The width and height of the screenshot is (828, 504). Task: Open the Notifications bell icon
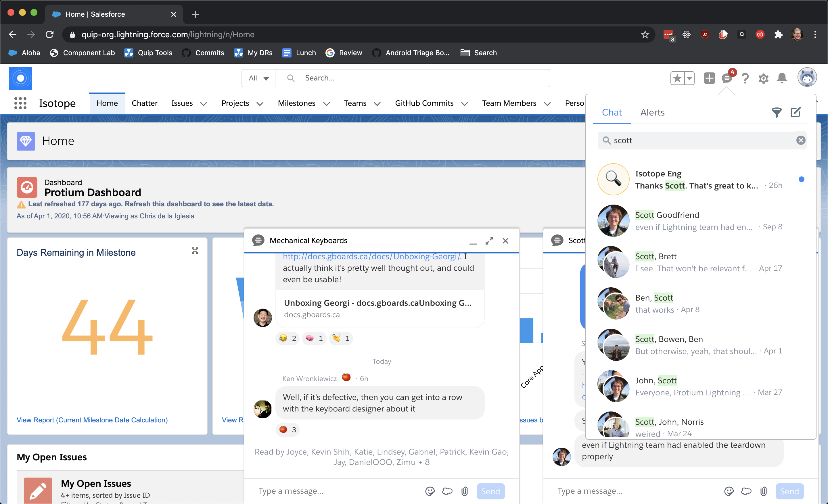(x=782, y=78)
